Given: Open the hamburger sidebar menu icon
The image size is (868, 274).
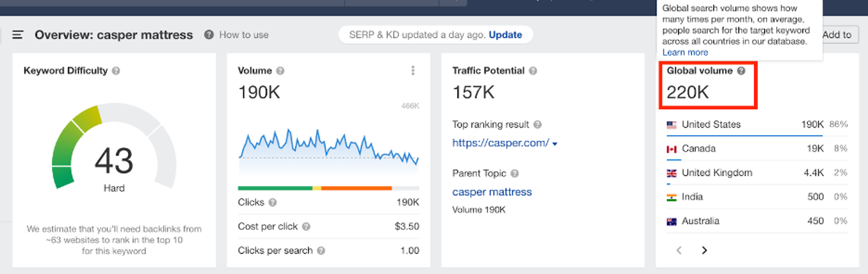Looking at the screenshot, I should coord(18,35).
